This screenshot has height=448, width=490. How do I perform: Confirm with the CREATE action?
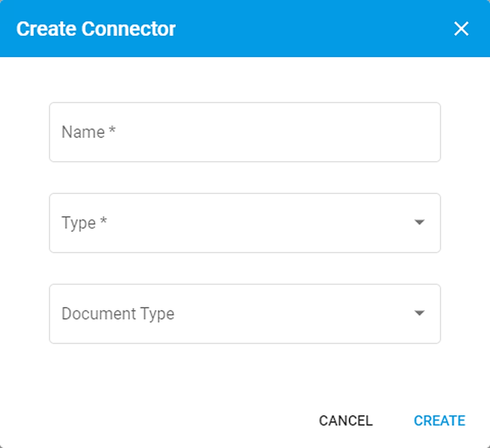[x=439, y=420]
